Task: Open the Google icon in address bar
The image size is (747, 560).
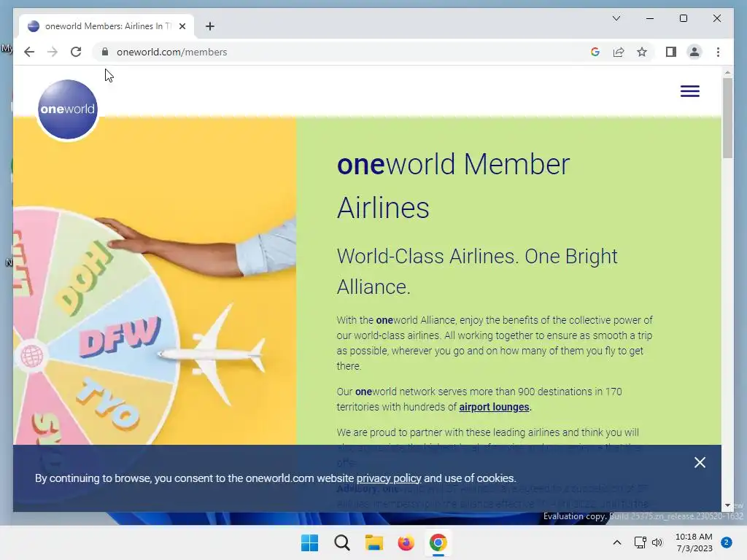Action: [x=595, y=52]
